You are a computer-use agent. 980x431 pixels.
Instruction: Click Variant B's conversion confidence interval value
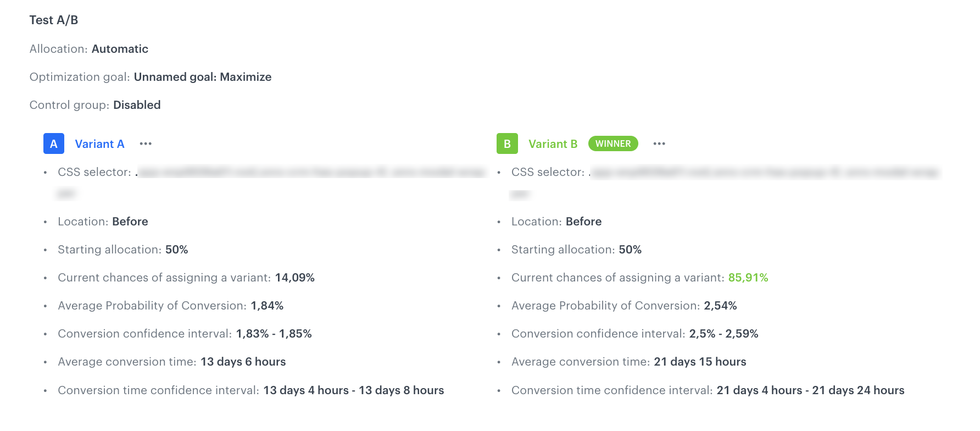[x=723, y=333]
